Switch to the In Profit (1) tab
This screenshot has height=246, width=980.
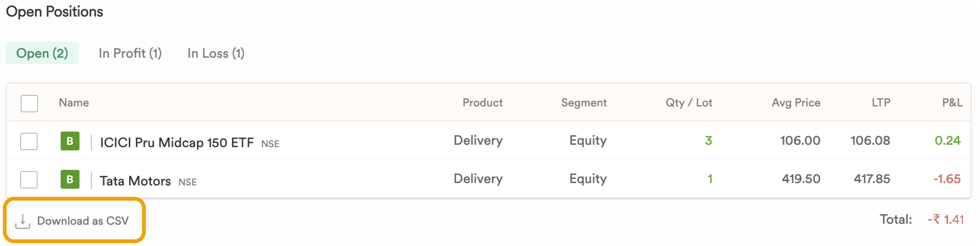tap(130, 53)
